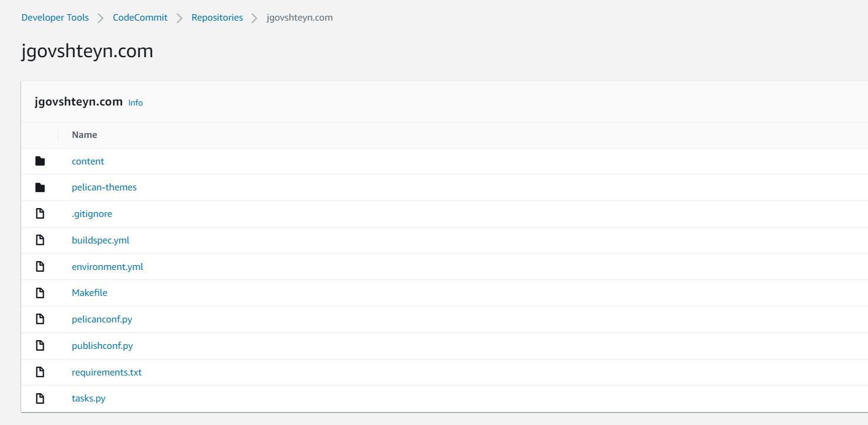This screenshot has width=868, height=425.
Task: View the .gitignore file
Action: tap(92, 214)
